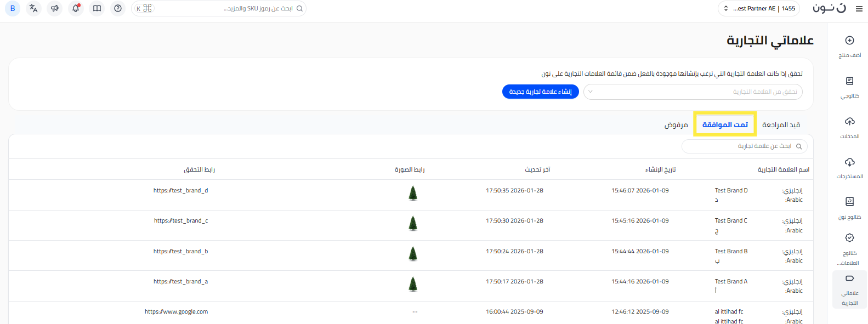Switch to the مرفوض tab

(x=676, y=125)
